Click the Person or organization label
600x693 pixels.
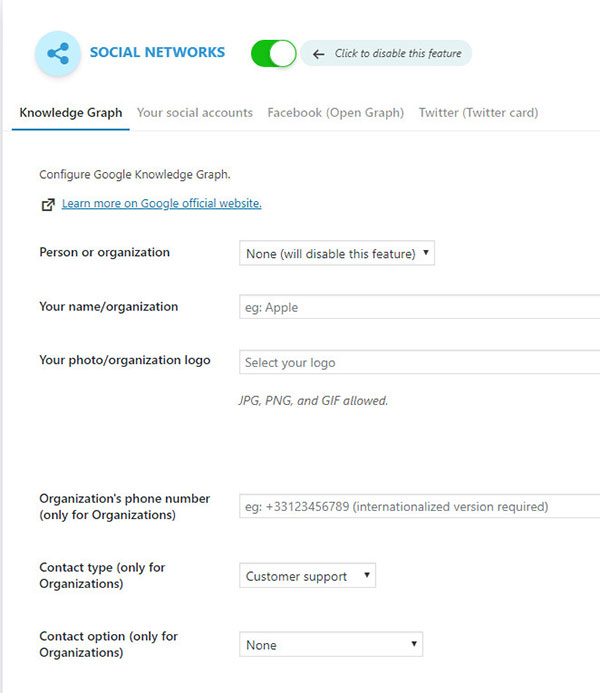coord(105,253)
